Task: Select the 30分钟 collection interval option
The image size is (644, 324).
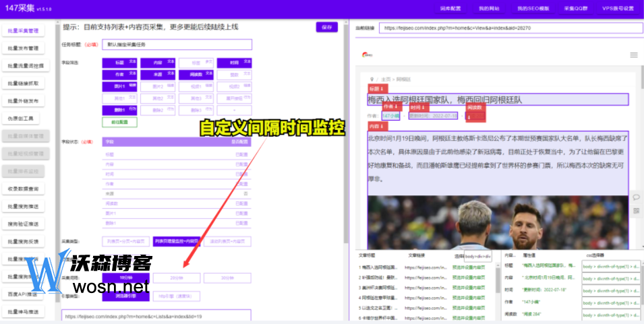Action: (227, 278)
